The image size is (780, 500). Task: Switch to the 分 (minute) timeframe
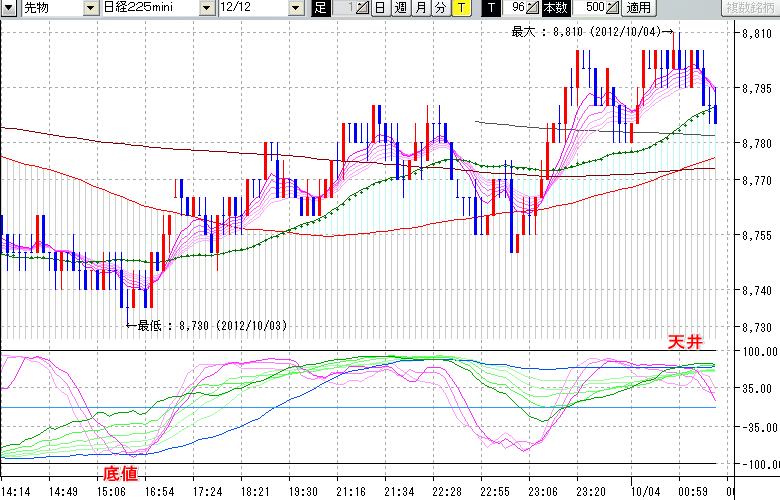pyautogui.click(x=440, y=8)
